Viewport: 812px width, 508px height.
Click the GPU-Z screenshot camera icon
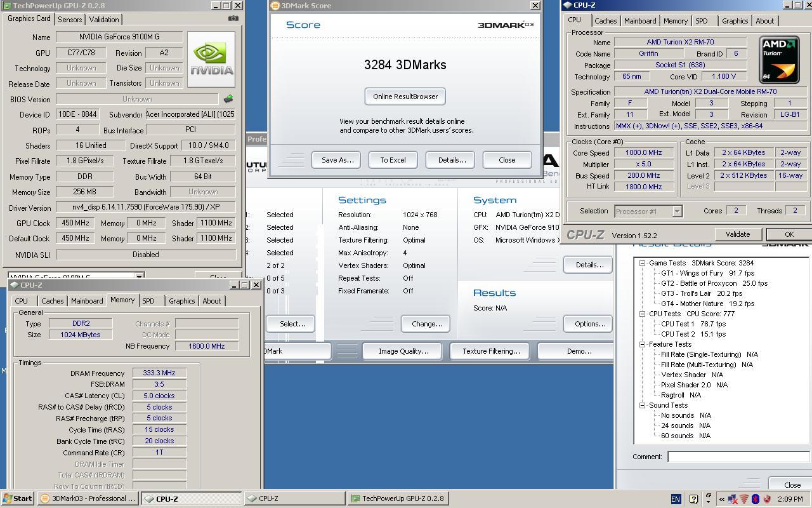[x=233, y=18]
